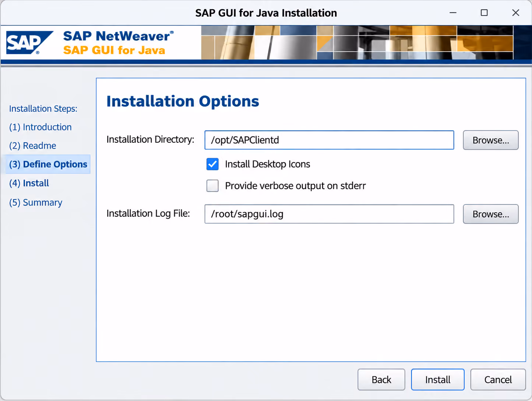Click the SAP logo icon

[x=29, y=43]
